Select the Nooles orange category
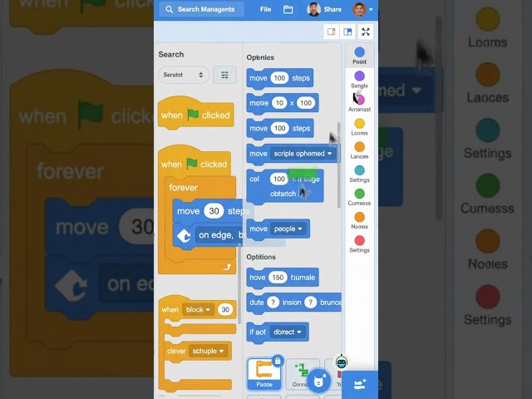 359,217
